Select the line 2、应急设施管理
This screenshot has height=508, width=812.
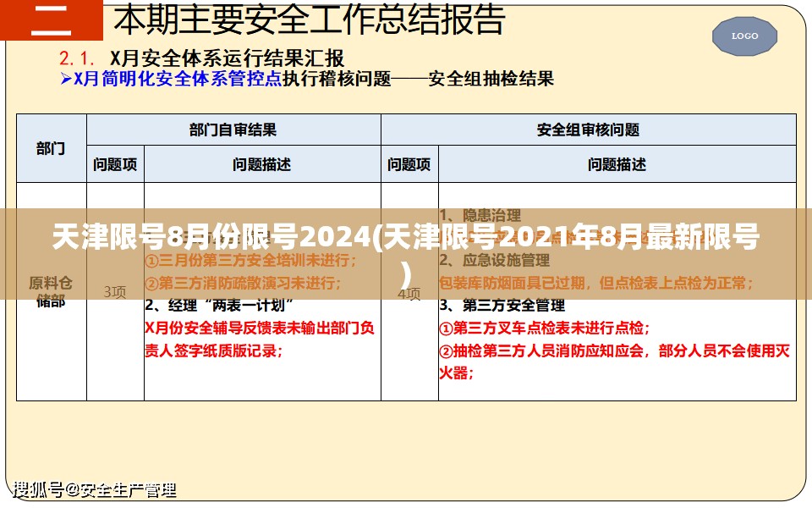pos(495,260)
